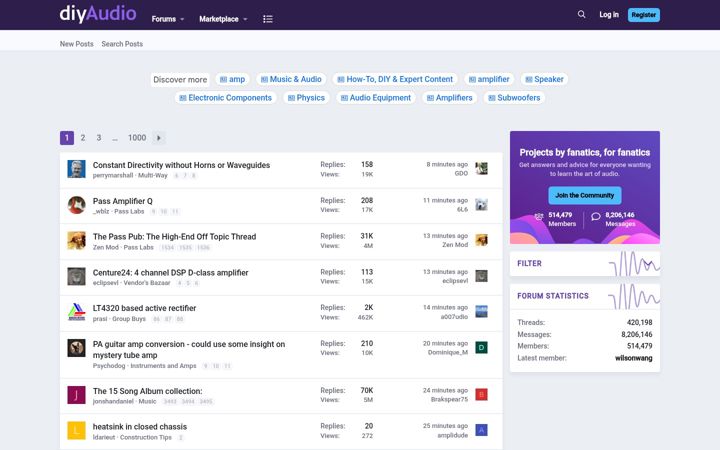Open Zen Mod last-poster avatar on right
The width and height of the screenshot is (720, 450).
[x=481, y=240]
